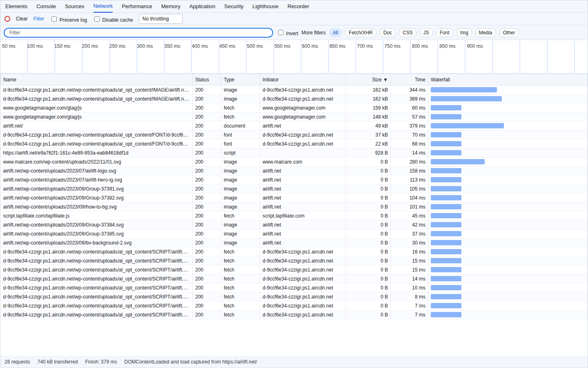Go to the Sources tab
Image resolution: width=588 pixels, height=368 pixels.
coord(75,7)
